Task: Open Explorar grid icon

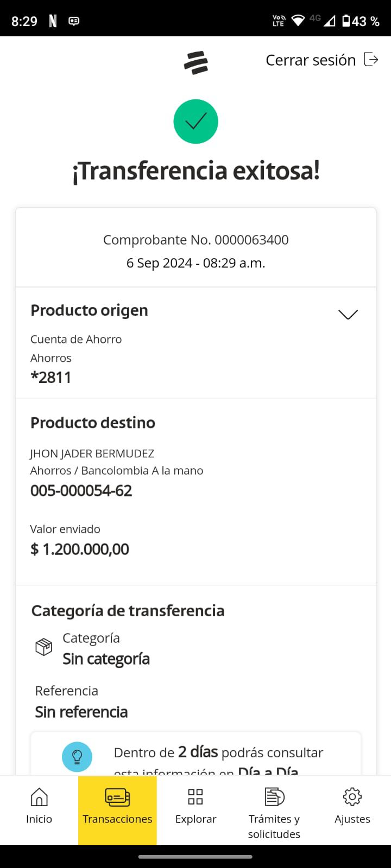Action: click(195, 797)
